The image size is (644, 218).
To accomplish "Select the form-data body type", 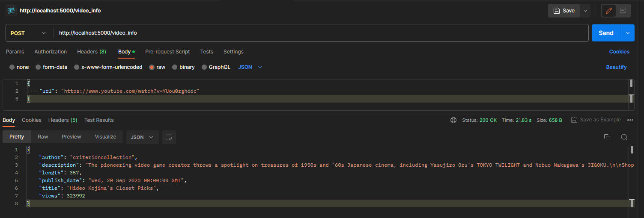I will pyautogui.click(x=51, y=67).
